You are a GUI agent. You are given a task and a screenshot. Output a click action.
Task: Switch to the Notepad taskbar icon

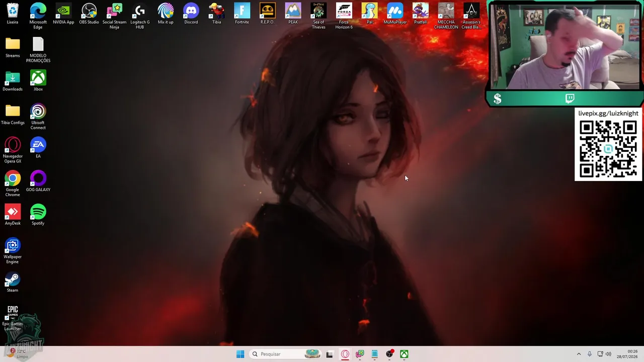(x=375, y=354)
